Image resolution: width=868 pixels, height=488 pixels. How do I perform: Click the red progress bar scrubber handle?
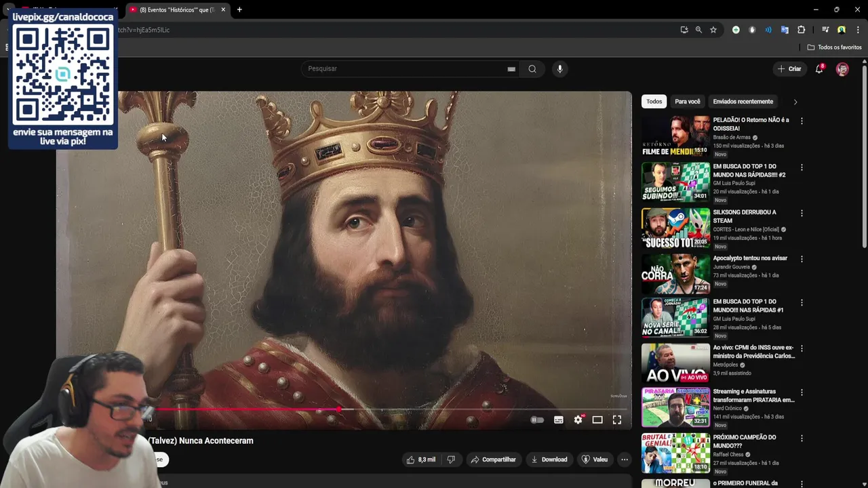(339, 409)
